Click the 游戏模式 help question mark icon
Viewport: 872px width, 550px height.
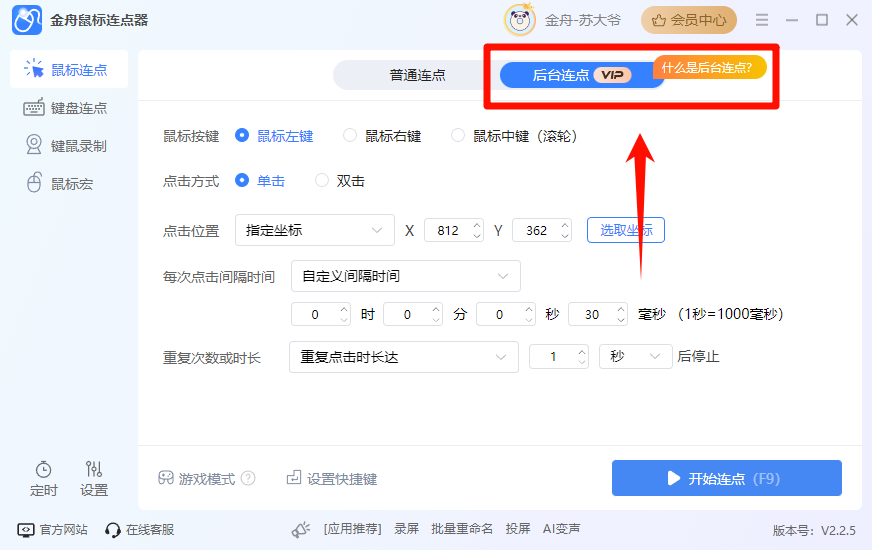click(x=248, y=478)
